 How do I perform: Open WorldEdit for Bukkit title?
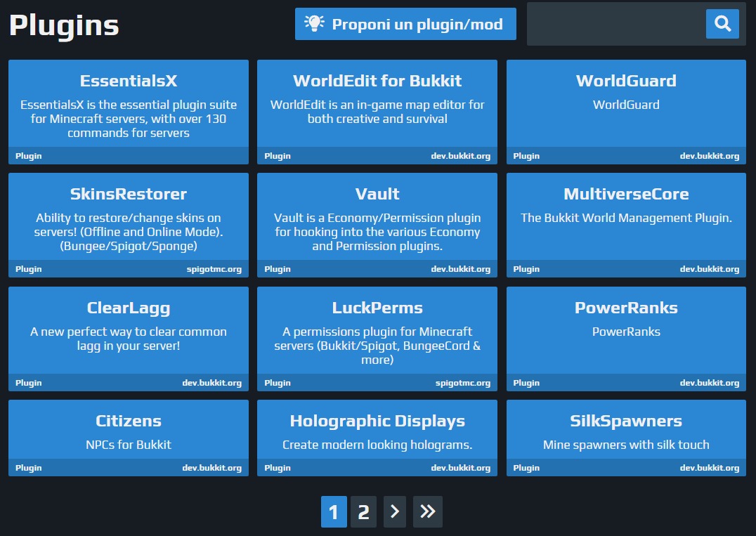377,81
